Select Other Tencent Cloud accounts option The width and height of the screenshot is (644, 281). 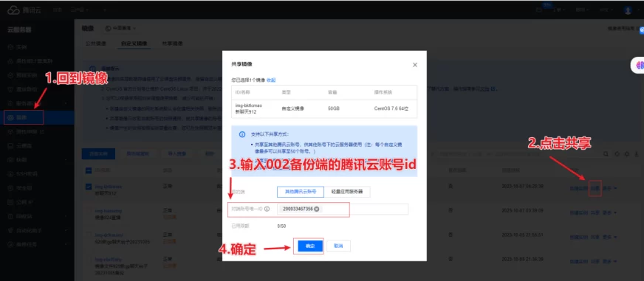click(301, 192)
